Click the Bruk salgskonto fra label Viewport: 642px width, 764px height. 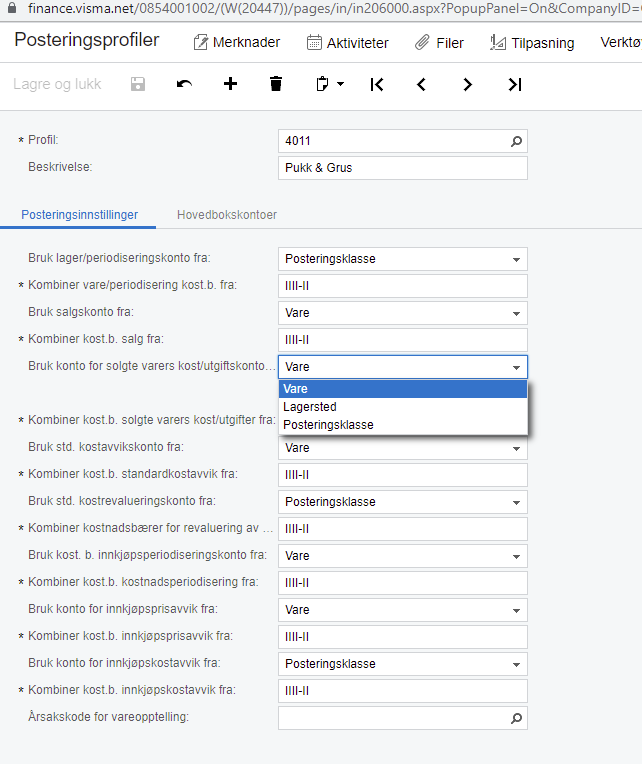click(81, 312)
